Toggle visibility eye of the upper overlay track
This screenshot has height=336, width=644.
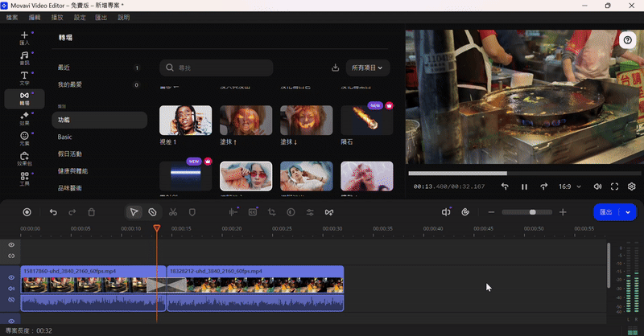coord(11,244)
